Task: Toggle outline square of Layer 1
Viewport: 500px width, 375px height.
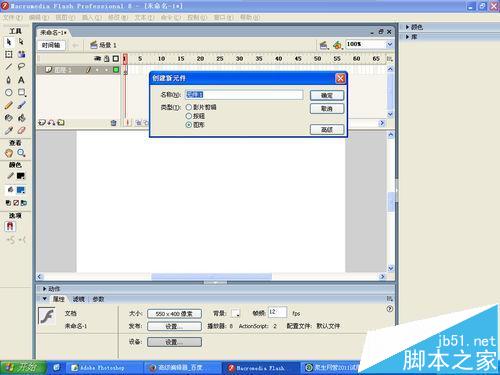Action: (x=116, y=70)
